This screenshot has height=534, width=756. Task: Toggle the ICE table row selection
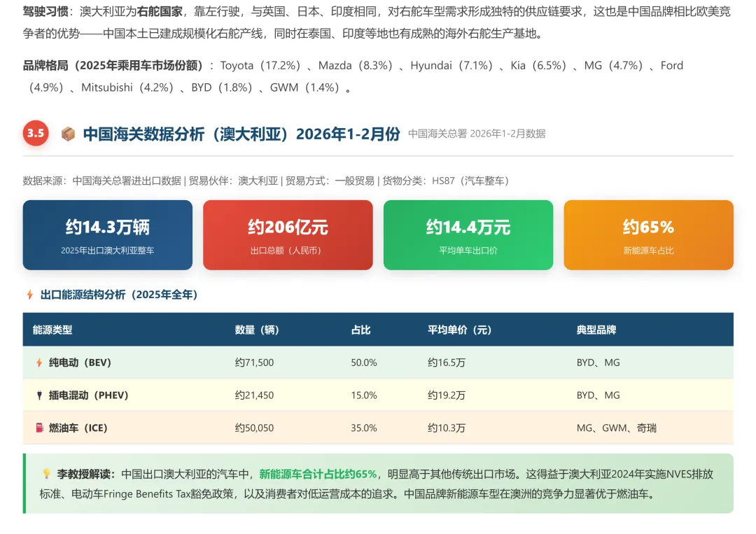280,428
